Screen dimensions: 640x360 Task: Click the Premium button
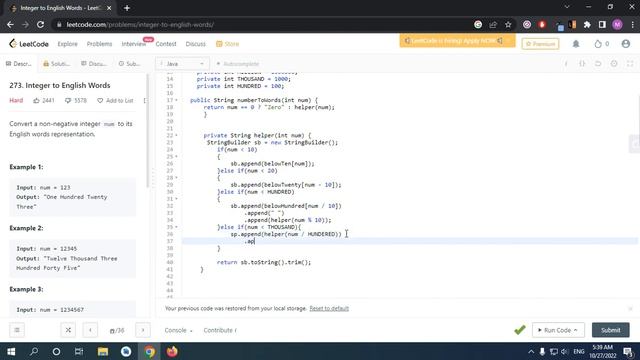click(x=540, y=44)
